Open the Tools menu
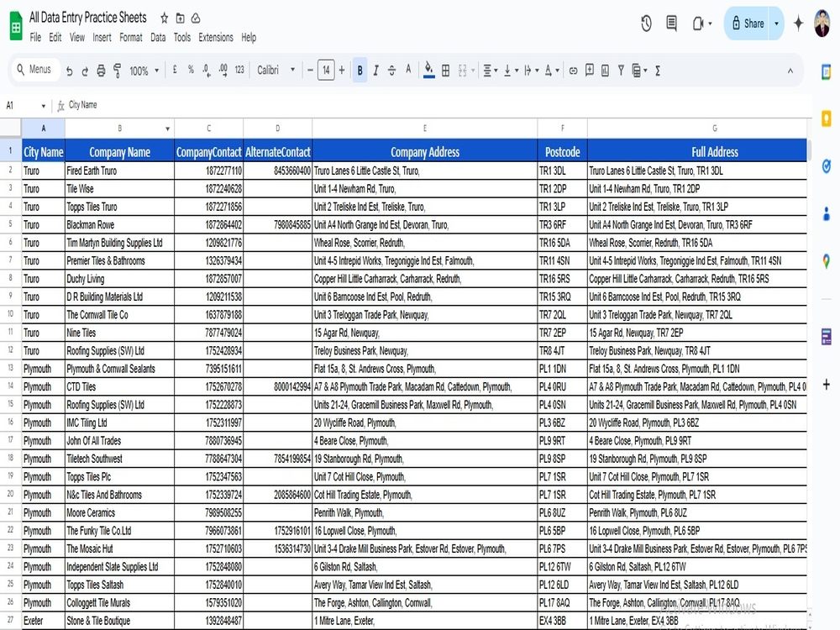Image resolution: width=840 pixels, height=630 pixels. tap(182, 38)
